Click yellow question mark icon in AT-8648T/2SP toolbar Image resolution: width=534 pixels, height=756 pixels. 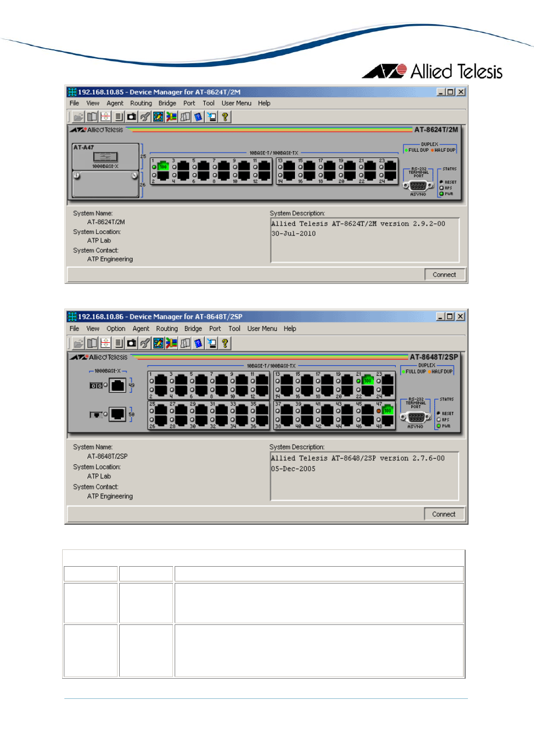(225, 343)
